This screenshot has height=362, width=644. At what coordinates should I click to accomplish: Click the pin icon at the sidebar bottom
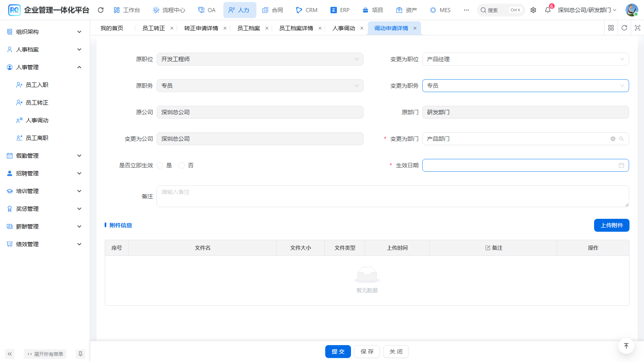click(80, 354)
